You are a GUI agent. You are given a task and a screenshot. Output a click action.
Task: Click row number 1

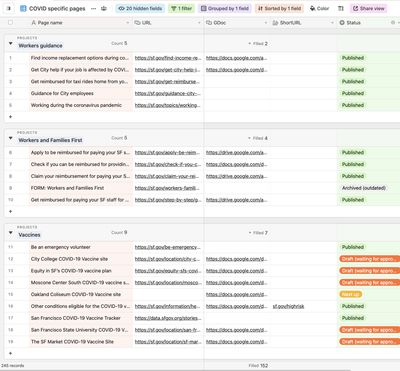[x=10, y=58]
